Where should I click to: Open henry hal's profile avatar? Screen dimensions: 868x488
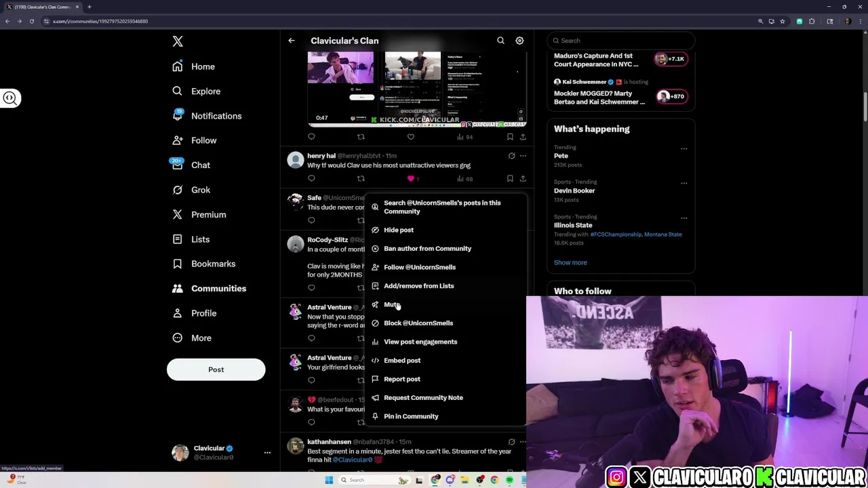point(295,160)
